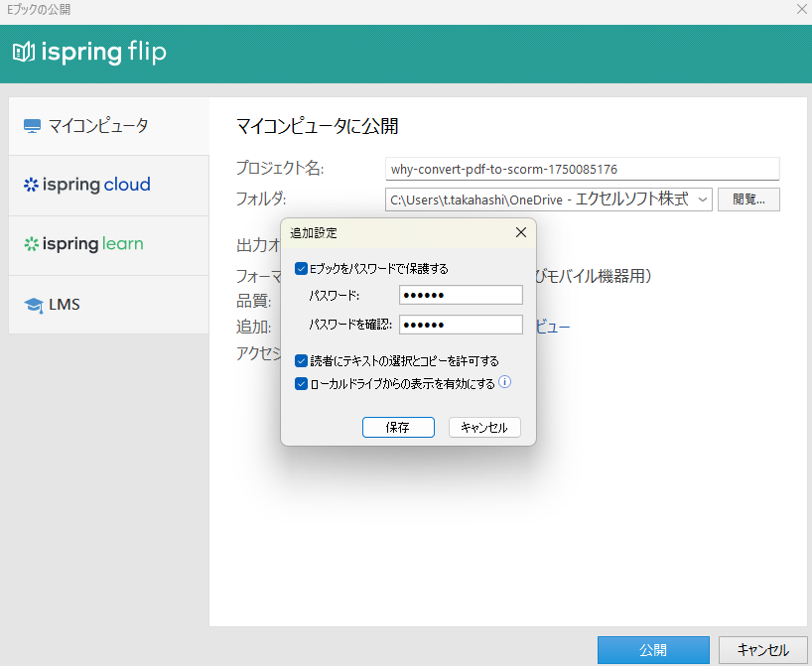The width and height of the screenshot is (812, 666).
Task: Click the マイコンピュータに公開 heading text
Action: coord(317,126)
